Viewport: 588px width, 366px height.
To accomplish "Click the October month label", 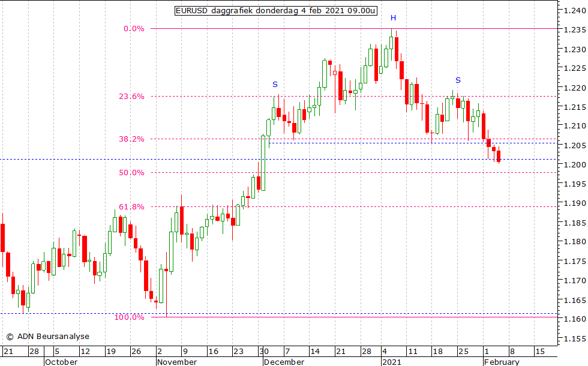I will coord(61,362).
